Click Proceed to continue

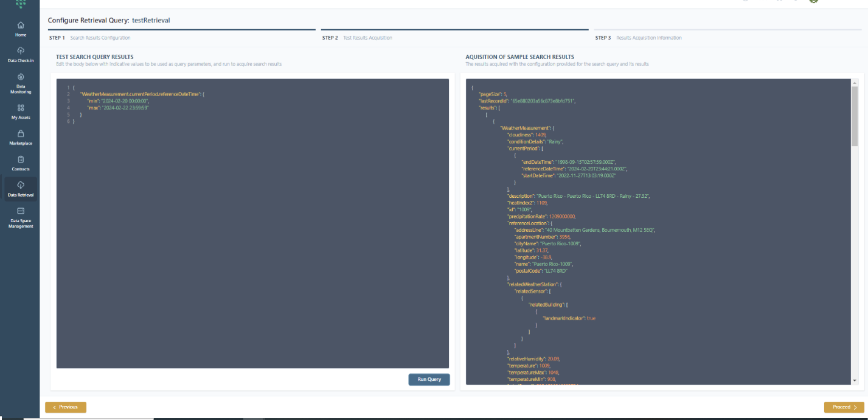[844, 407]
